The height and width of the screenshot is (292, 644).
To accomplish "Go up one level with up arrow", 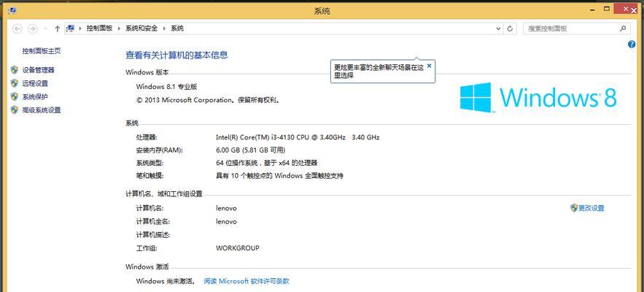I will pyautogui.click(x=57, y=28).
